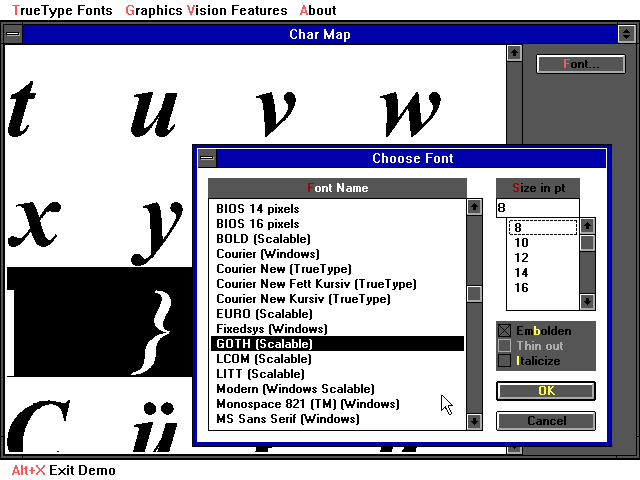640x480 pixels.
Task: Click the font list scroll down arrow
Action: [474, 421]
